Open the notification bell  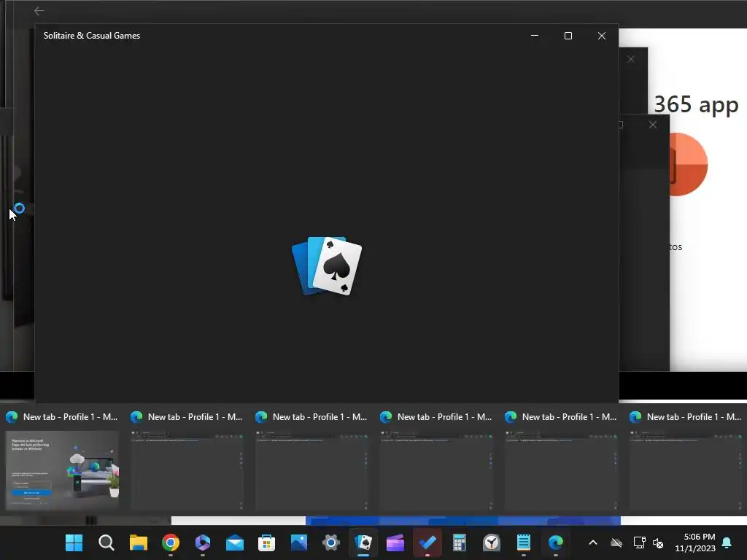(727, 542)
